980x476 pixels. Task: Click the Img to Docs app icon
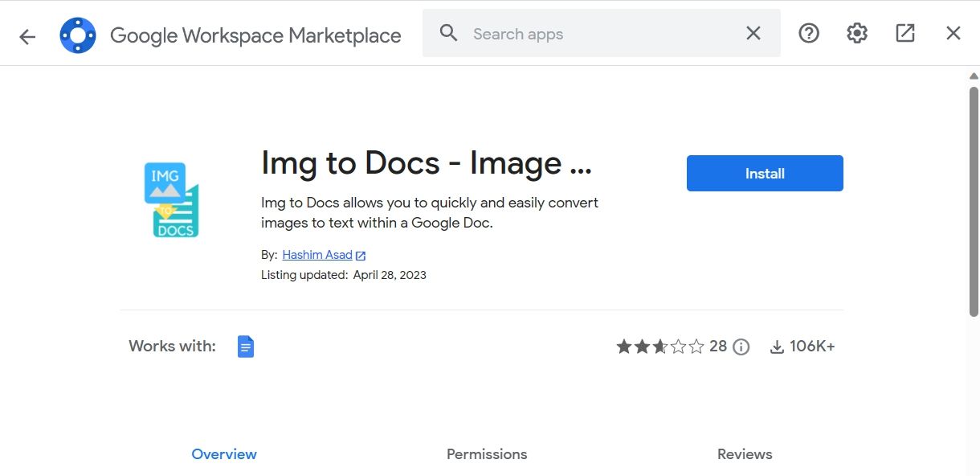171,200
